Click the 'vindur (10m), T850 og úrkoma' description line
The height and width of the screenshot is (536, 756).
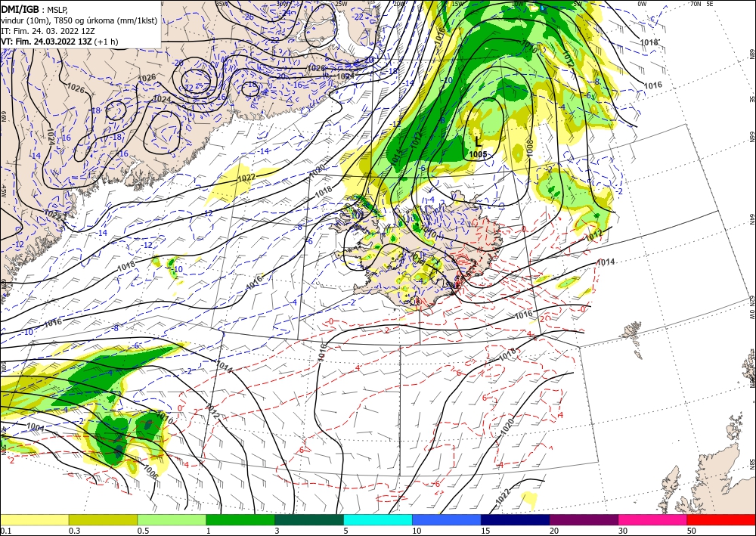[79, 20]
